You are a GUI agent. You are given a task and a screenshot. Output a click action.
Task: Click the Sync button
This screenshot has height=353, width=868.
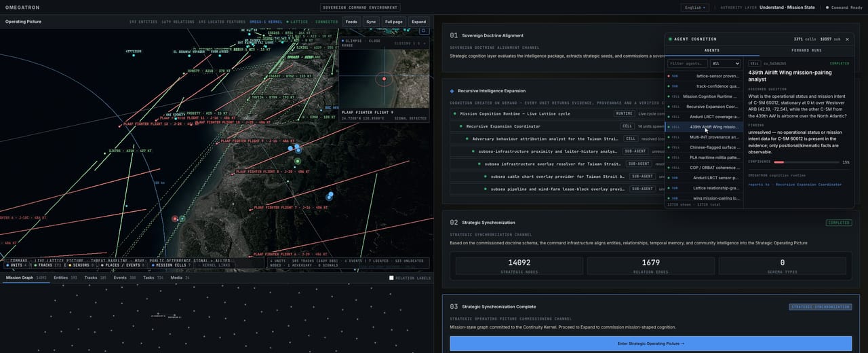[x=371, y=22]
